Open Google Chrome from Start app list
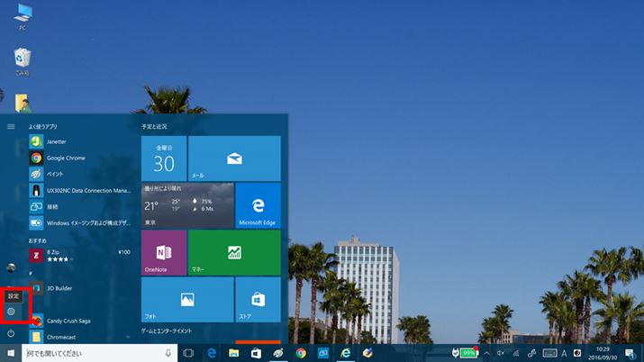The height and width of the screenshot is (362, 644). coord(72,158)
